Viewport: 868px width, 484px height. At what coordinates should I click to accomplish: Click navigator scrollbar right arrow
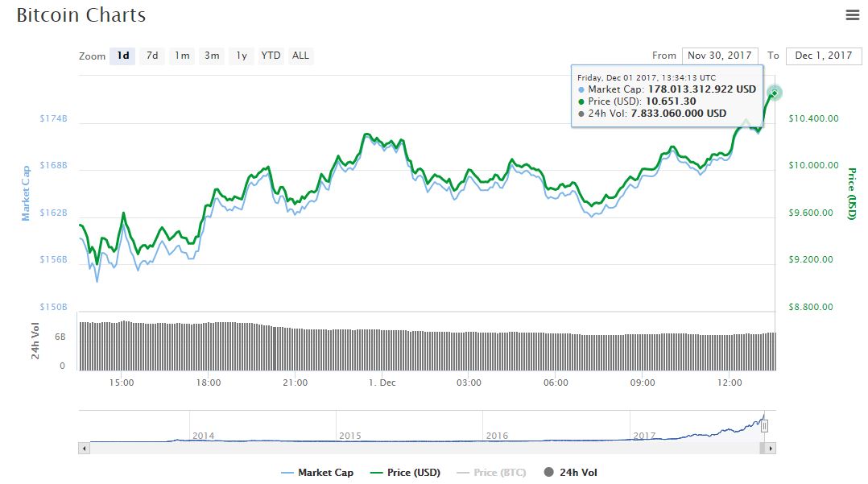click(770, 448)
